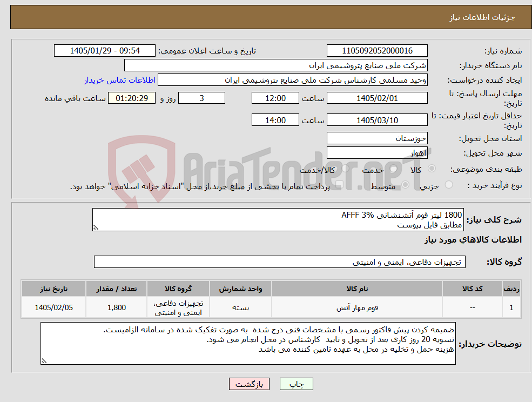Click the price validity time 14:00
532x402 pixels.
275,120
